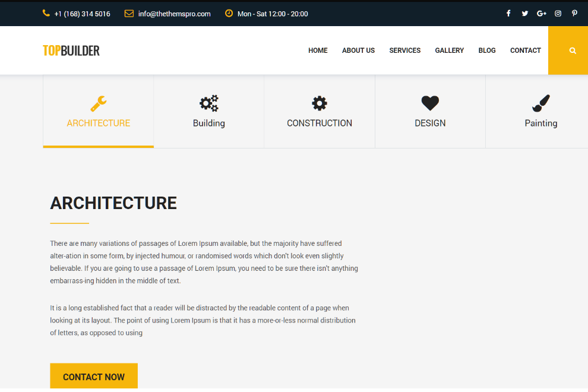
Task: Click the cog icon above Construction
Action: 320,103
